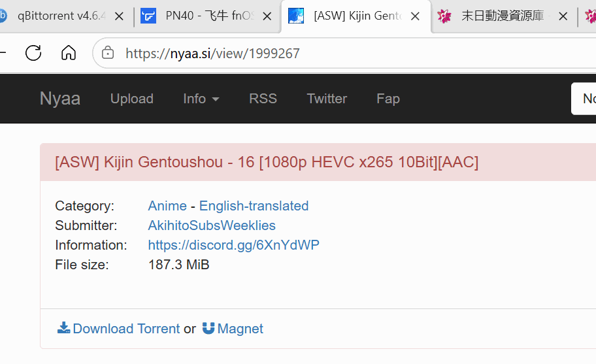Switch to the 末日動漫資源庫 tab

click(x=504, y=16)
